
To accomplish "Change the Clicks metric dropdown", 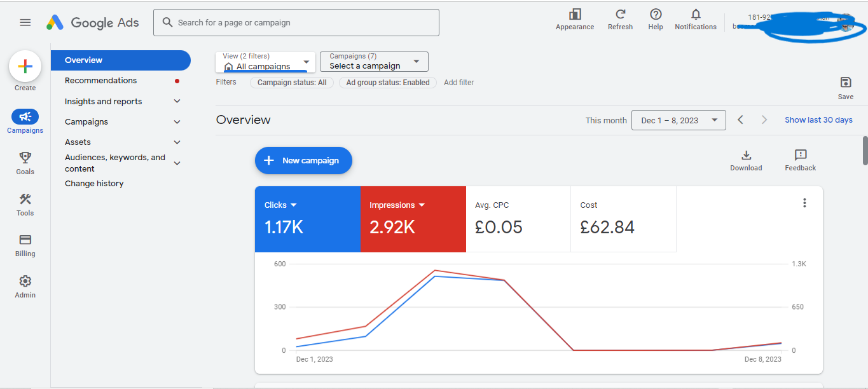I will pyautogui.click(x=281, y=205).
